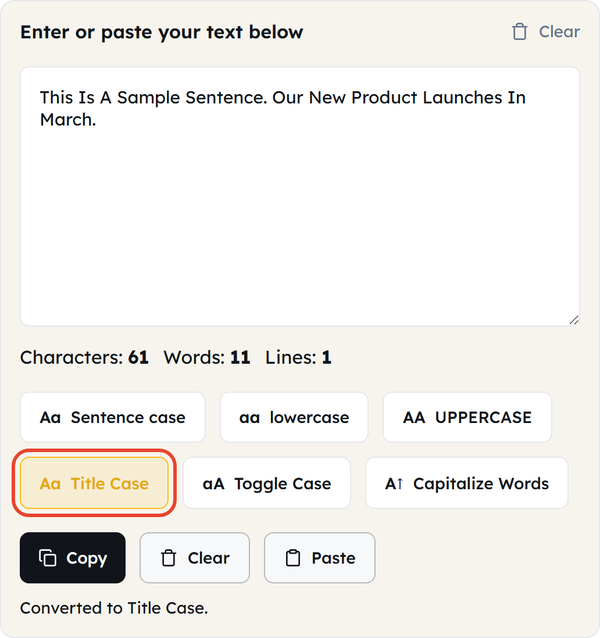Paste text from clipboard
Image resolution: width=600 pixels, height=638 pixels.
click(x=320, y=558)
